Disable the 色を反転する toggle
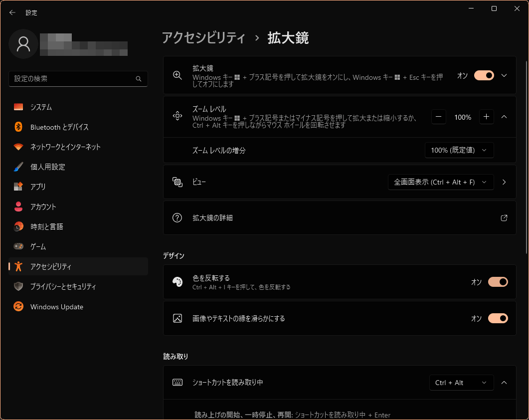Viewport: 529px width, 420px height. tap(498, 282)
